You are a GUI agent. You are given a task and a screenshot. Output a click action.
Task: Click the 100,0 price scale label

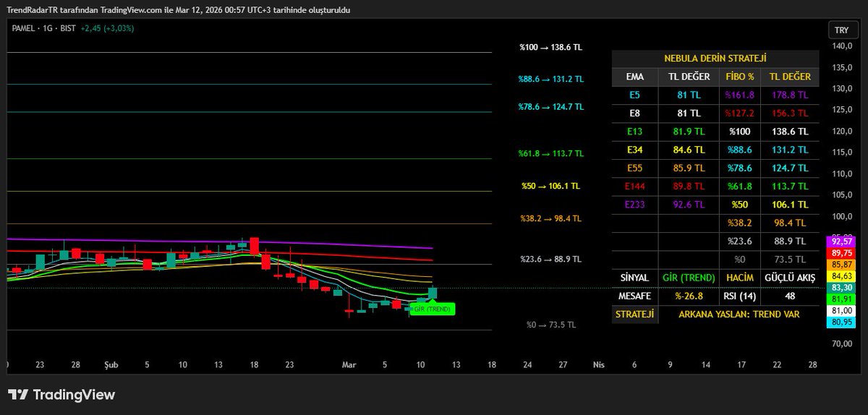(841, 216)
